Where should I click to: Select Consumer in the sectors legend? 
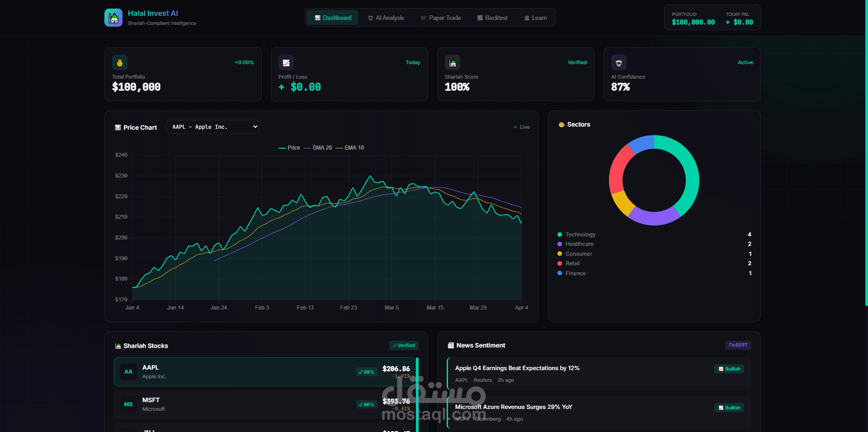coord(654,254)
